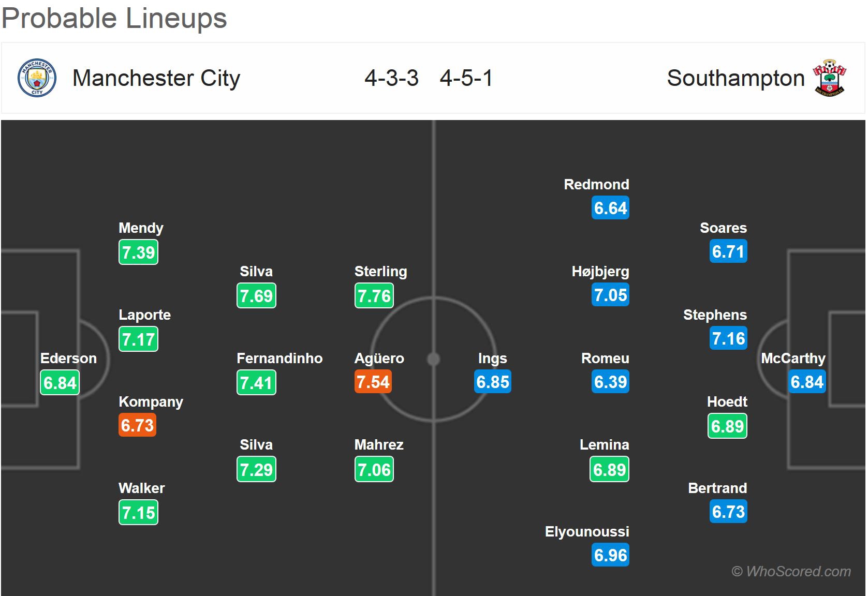Click Redmond's blue 6.64 rating badge

[610, 208]
